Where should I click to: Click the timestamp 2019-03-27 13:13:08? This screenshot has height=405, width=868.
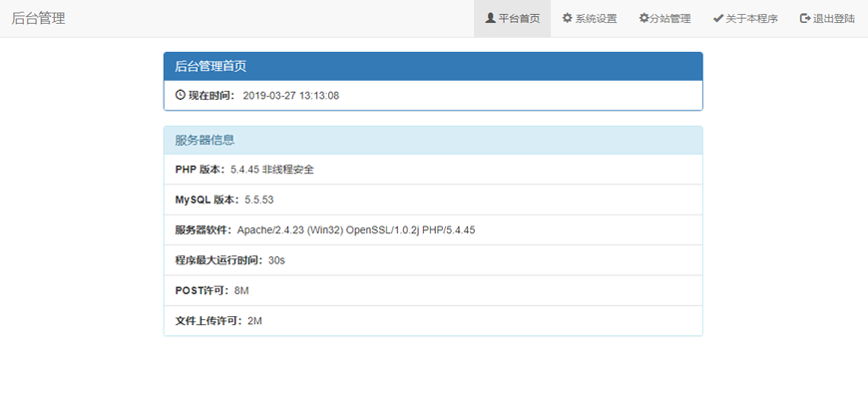point(291,95)
